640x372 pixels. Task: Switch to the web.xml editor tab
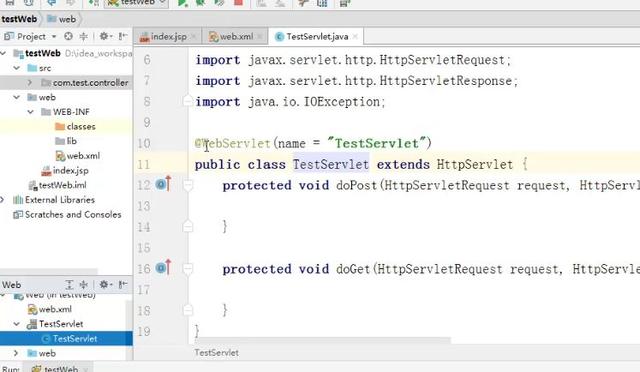tap(236, 37)
